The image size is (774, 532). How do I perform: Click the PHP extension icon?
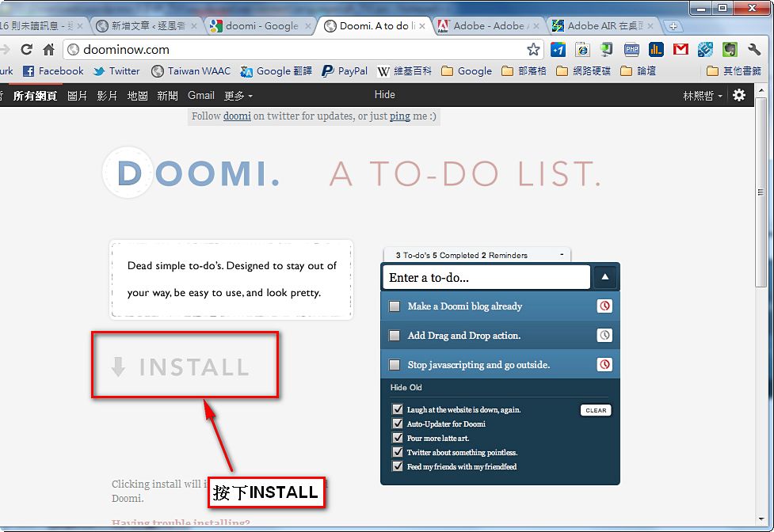click(631, 49)
